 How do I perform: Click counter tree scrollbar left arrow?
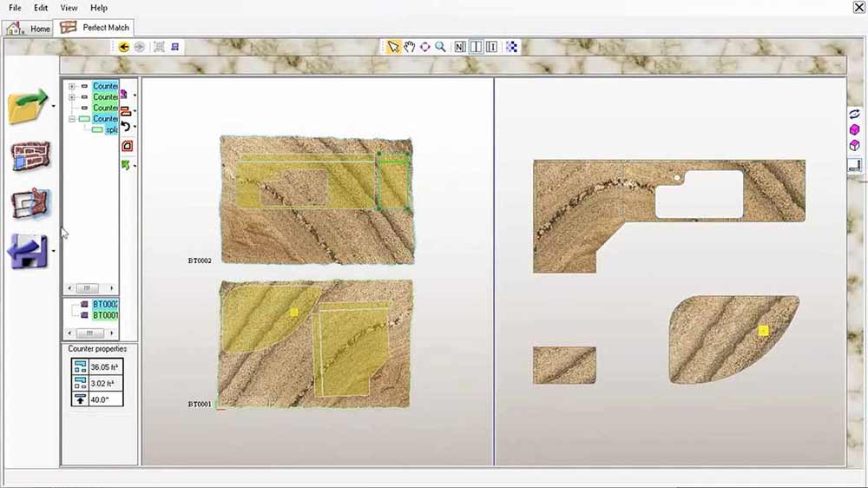click(x=69, y=288)
